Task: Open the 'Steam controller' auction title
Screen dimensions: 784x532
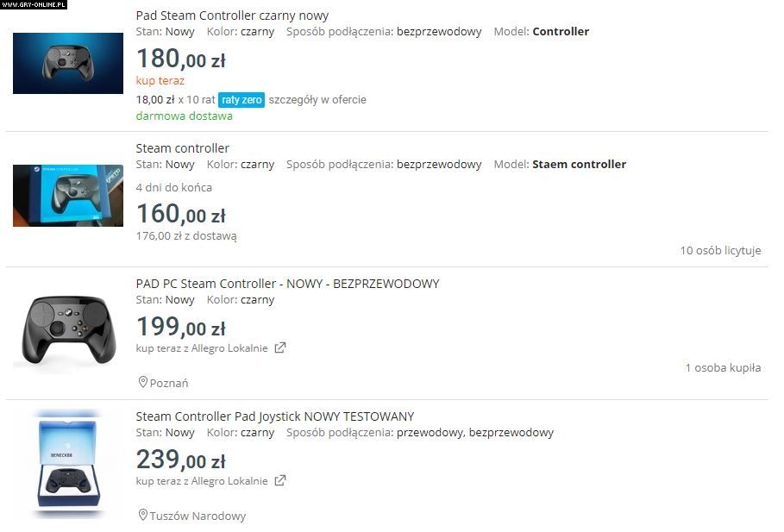Action: (x=183, y=148)
